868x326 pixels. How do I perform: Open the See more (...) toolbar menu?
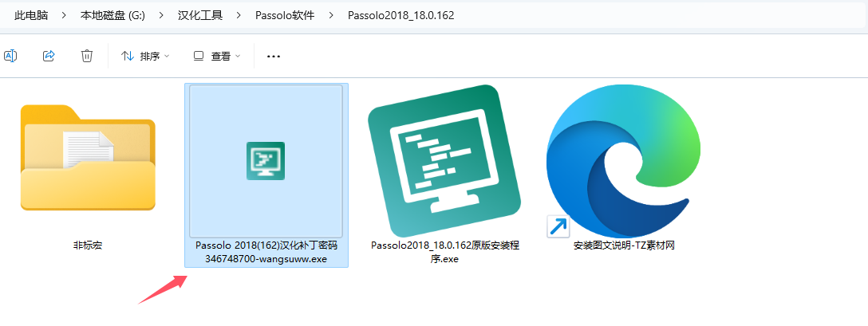pyautogui.click(x=274, y=57)
